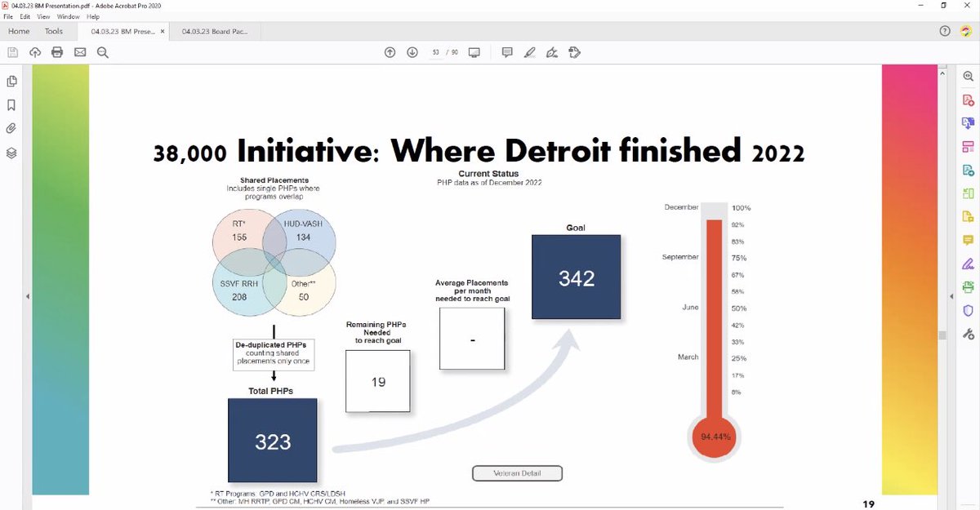Open the Layers panel

coord(11,153)
